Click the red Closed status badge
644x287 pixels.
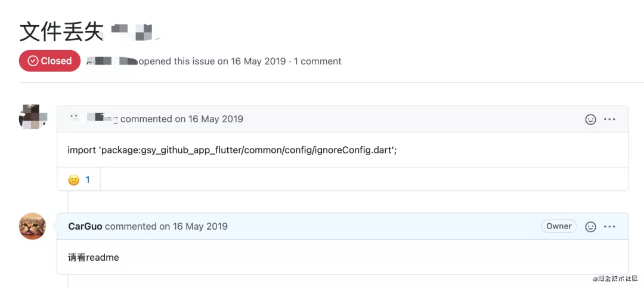click(x=49, y=61)
